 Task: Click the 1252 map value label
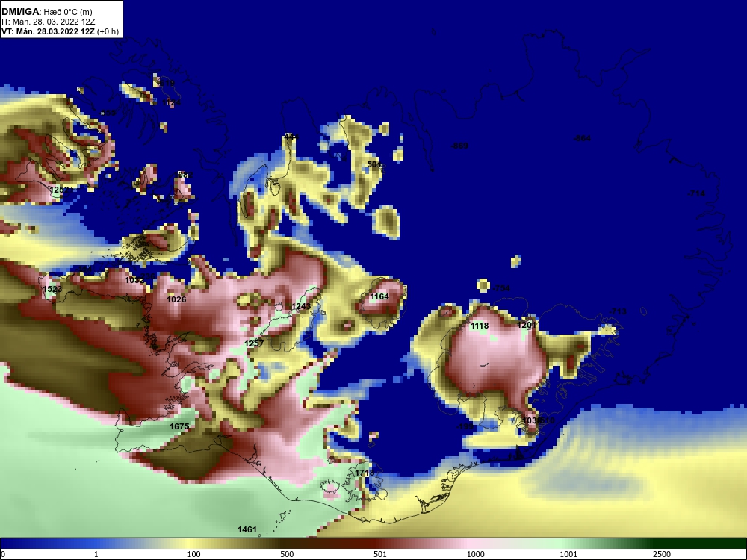click(60, 190)
